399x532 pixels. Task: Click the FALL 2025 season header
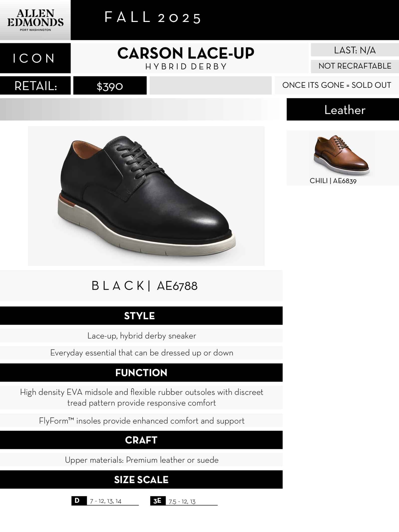(153, 18)
